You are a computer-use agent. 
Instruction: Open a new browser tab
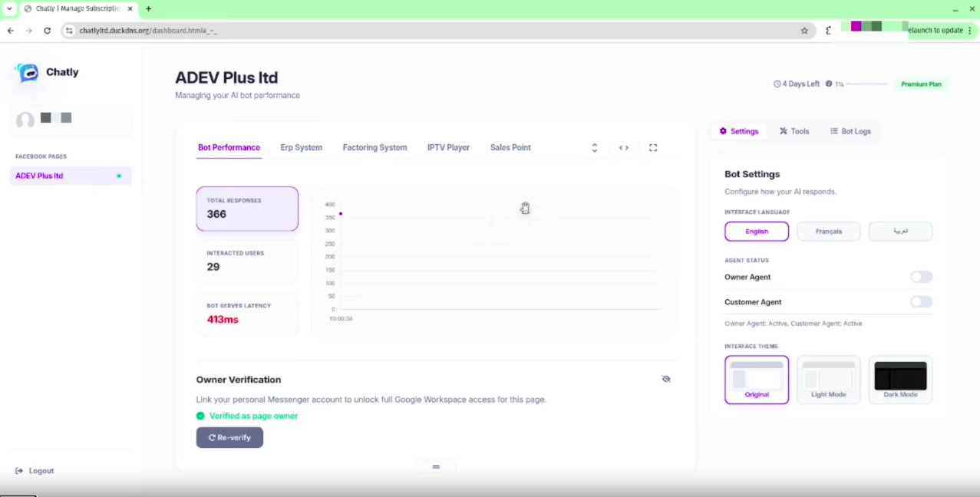tap(149, 9)
